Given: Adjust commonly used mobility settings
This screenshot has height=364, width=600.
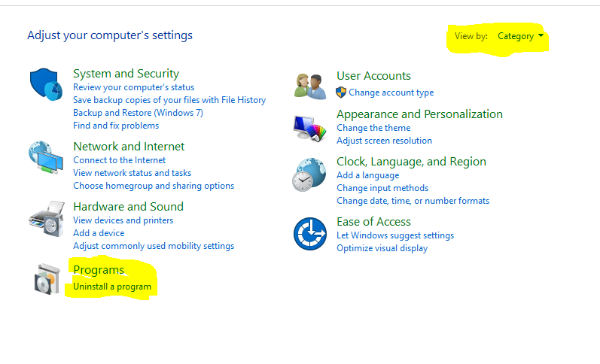Looking at the screenshot, I should click(154, 246).
